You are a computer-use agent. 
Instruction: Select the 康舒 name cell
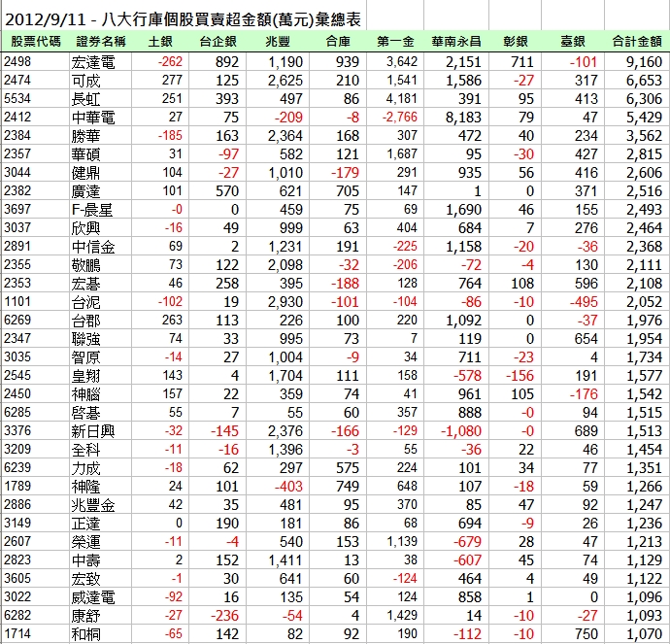(x=85, y=616)
